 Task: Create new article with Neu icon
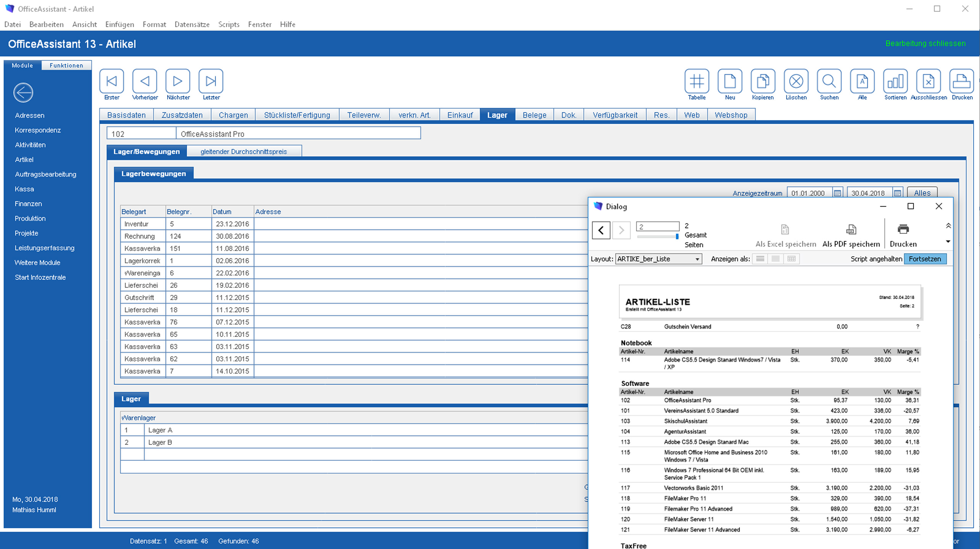(730, 81)
